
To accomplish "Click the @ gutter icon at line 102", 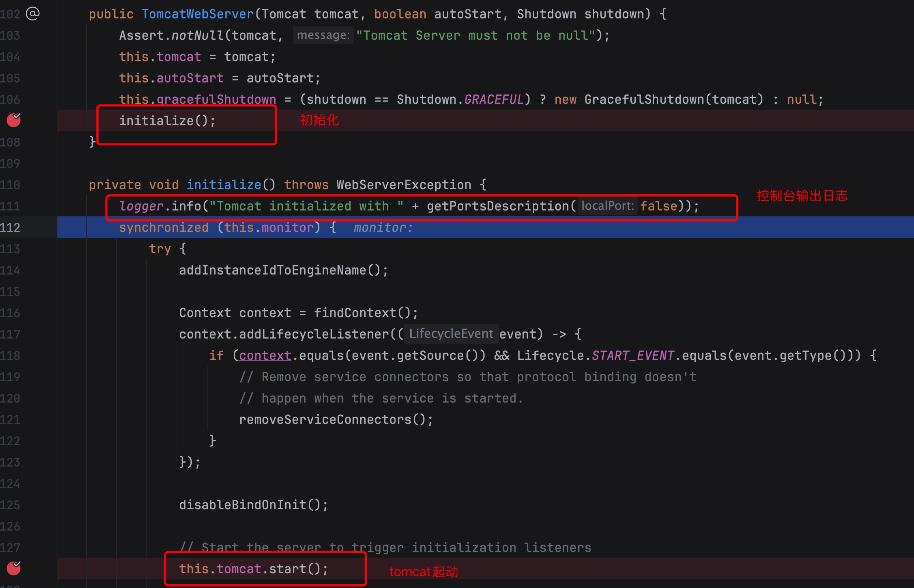I will pyautogui.click(x=33, y=14).
